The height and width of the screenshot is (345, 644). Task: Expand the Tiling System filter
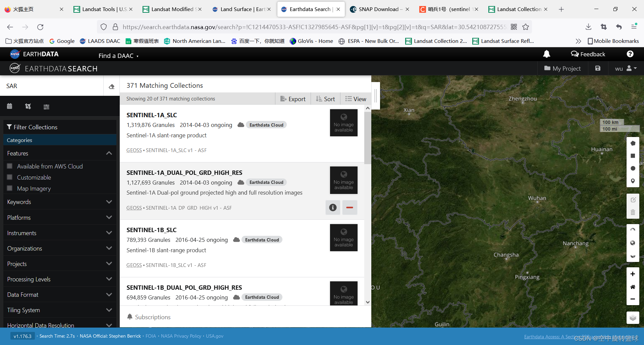click(60, 310)
